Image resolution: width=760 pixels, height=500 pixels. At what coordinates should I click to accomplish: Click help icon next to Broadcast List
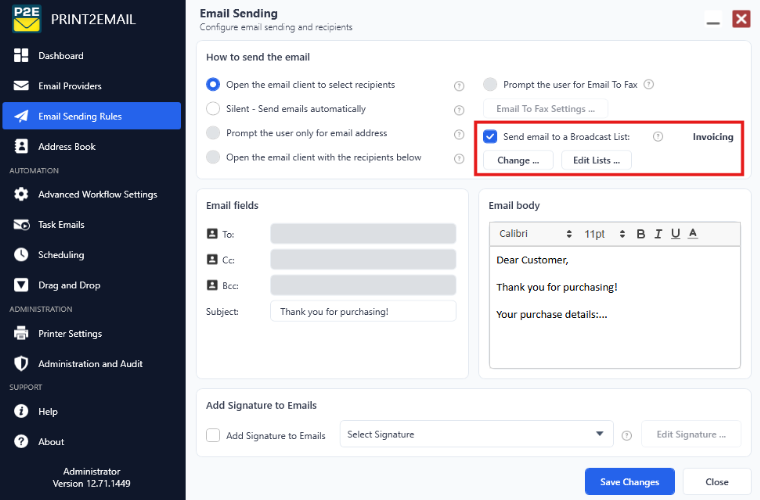click(658, 137)
